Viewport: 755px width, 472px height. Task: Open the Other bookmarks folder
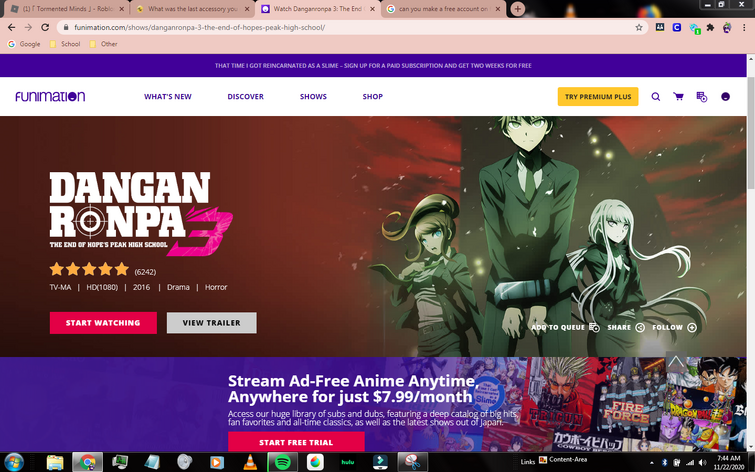click(103, 44)
